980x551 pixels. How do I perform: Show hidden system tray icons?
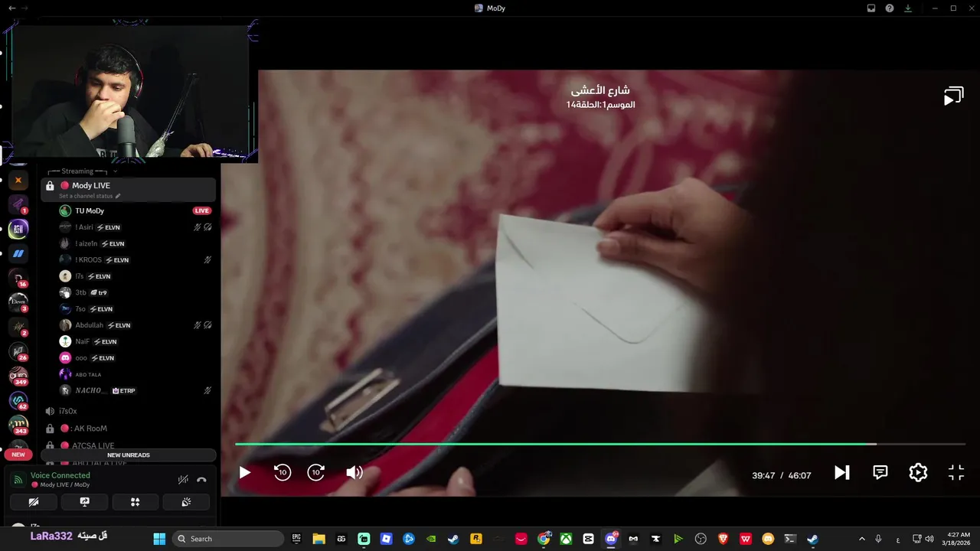click(861, 539)
